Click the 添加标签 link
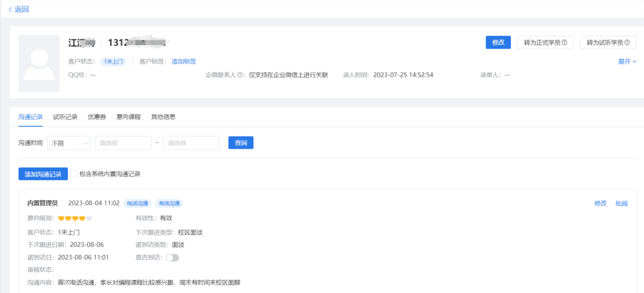The height and width of the screenshot is (293, 644). [184, 61]
